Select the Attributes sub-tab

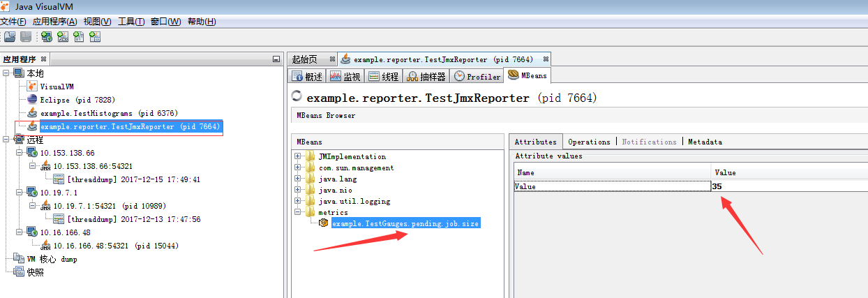coord(535,142)
